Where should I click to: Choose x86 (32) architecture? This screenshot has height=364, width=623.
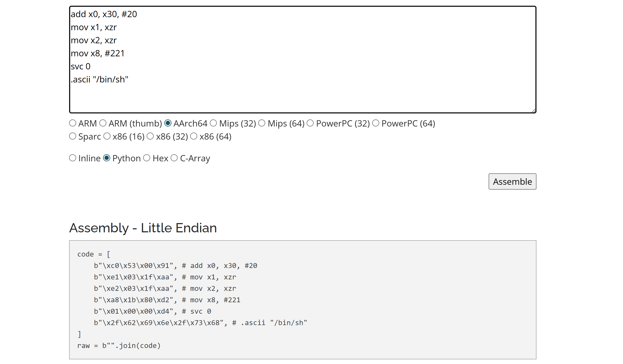(150, 136)
